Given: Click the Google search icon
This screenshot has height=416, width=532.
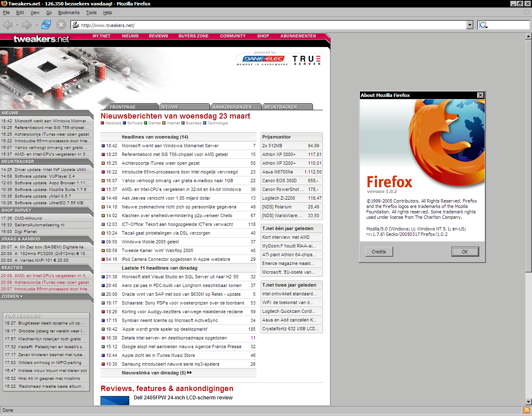Looking at the screenshot, I should (482, 25).
